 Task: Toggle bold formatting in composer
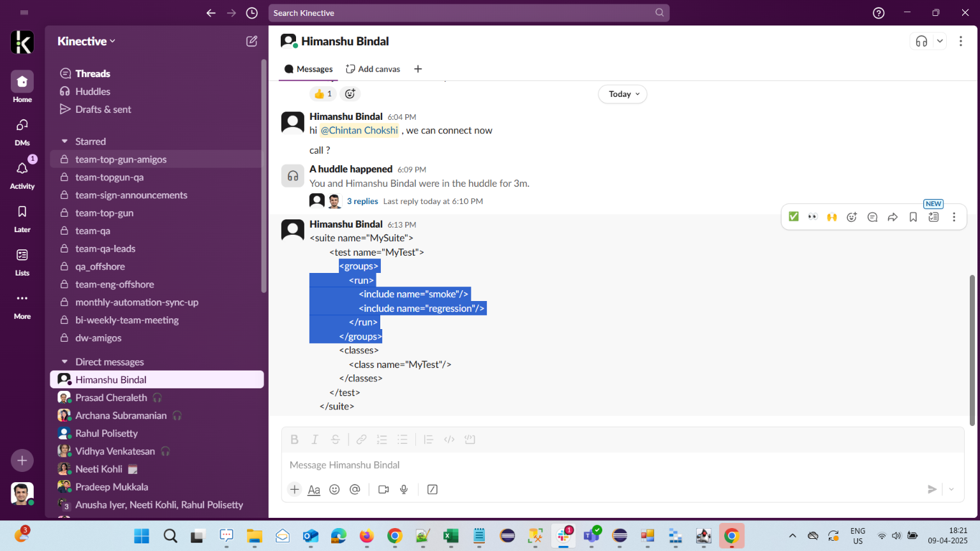coord(294,439)
